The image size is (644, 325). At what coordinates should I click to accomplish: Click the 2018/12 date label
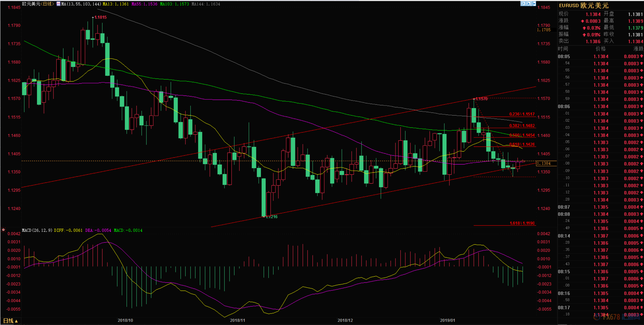click(x=345, y=320)
